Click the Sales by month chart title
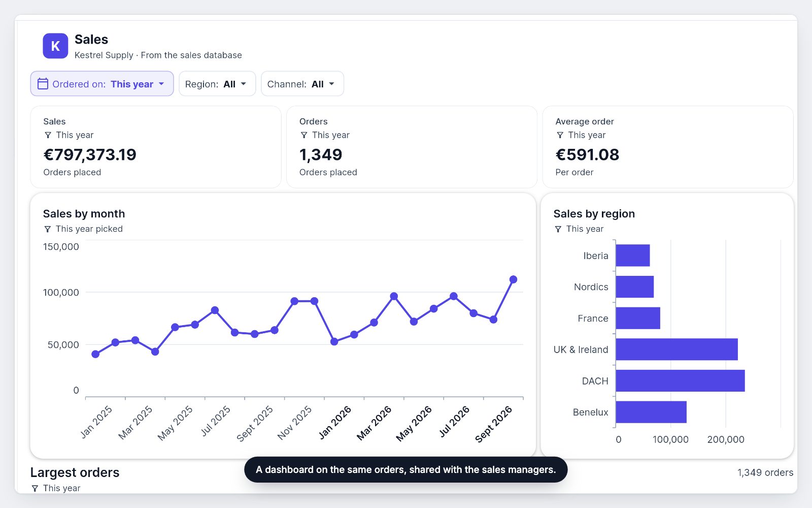812x508 pixels. pyautogui.click(x=84, y=214)
